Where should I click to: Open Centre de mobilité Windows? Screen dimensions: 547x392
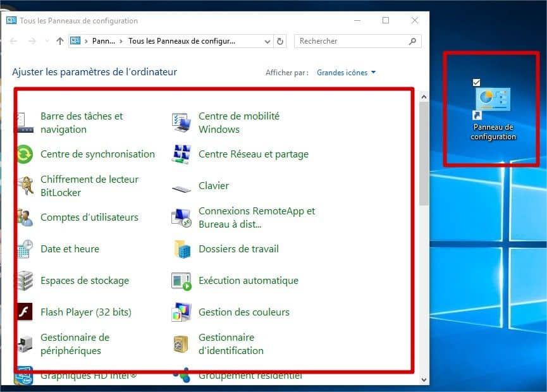pyautogui.click(x=239, y=123)
